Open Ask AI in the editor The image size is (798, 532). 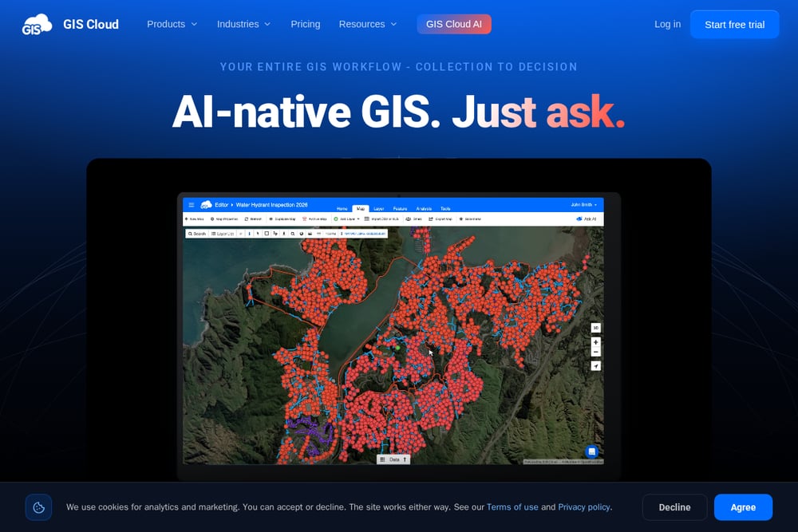(587, 219)
